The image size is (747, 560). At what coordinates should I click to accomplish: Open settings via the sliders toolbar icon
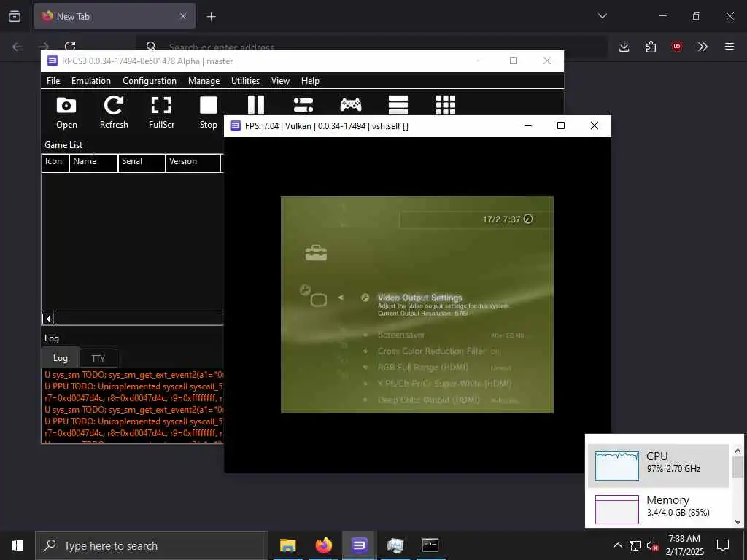pyautogui.click(x=303, y=105)
